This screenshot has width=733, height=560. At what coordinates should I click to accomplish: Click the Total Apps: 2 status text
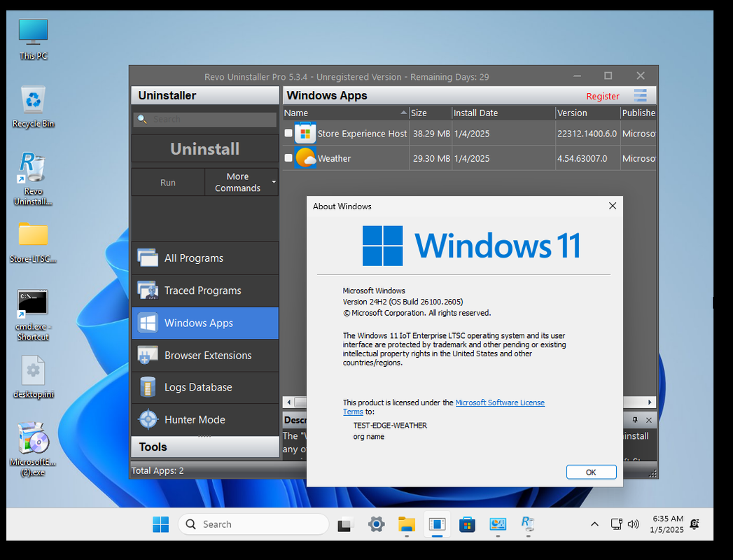click(x=158, y=470)
